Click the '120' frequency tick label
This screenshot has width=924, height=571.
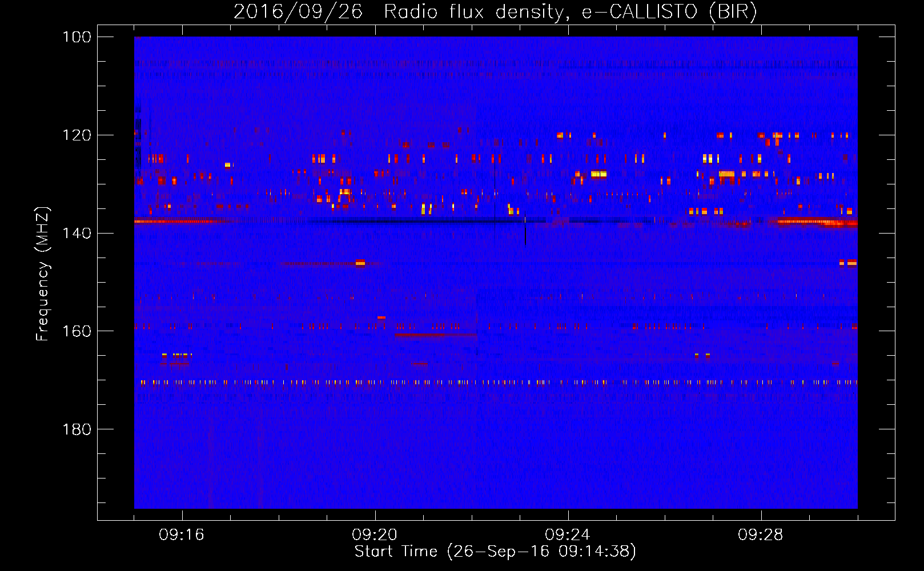(77, 135)
